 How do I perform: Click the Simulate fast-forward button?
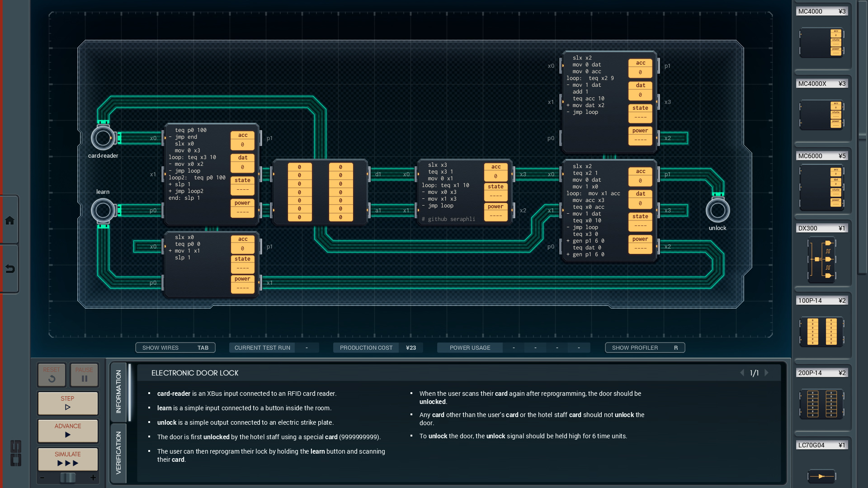pos(68,459)
